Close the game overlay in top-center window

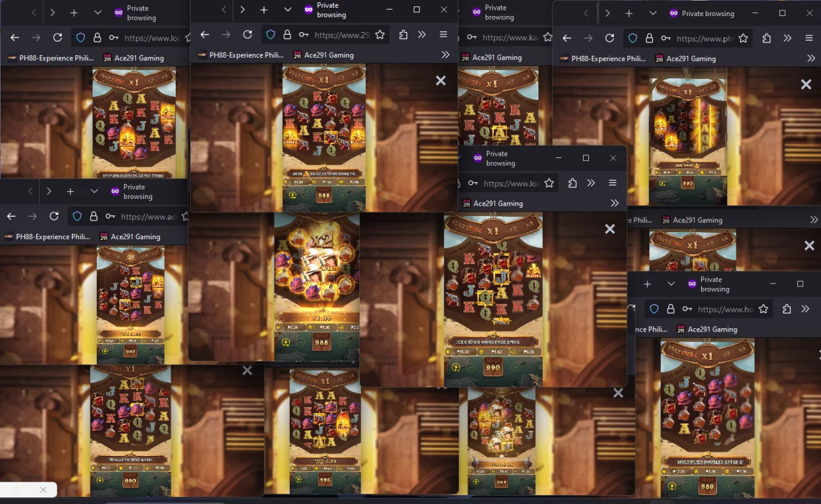441,81
